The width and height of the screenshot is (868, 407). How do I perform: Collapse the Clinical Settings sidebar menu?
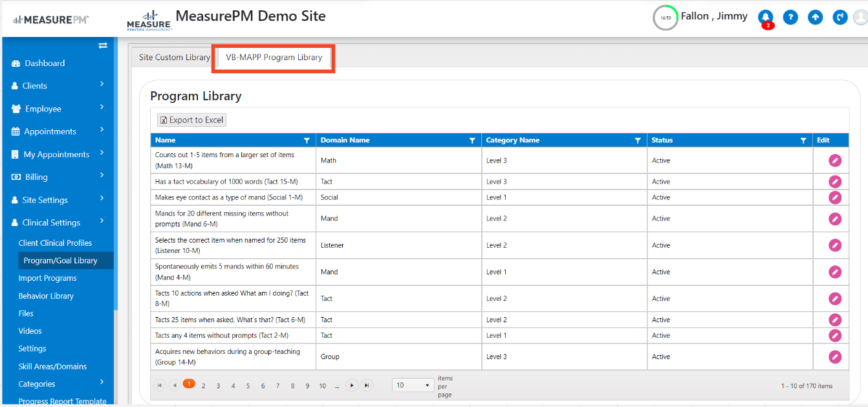click(102, 221)
